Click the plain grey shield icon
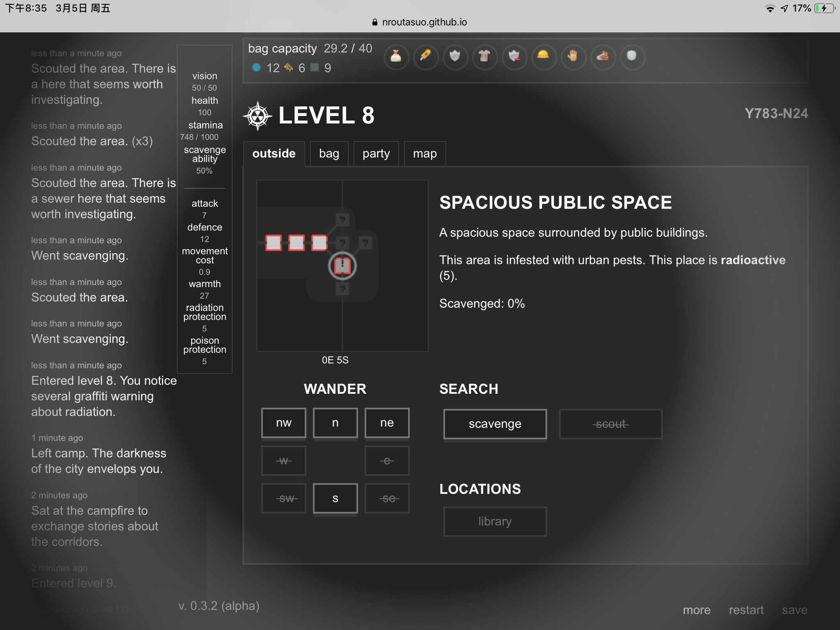Viewport: 840px width, 630px height. pos(455,57)
